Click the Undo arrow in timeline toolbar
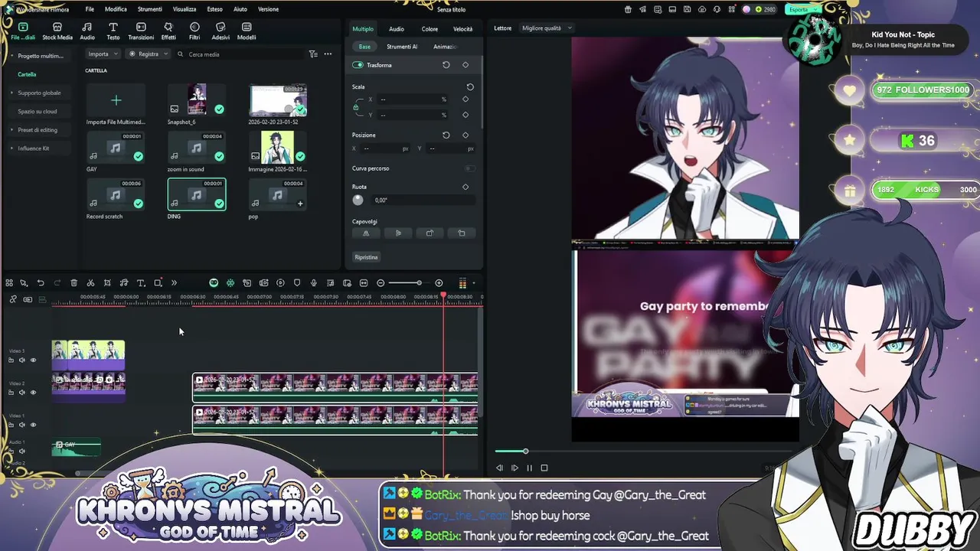 (41, 283)
